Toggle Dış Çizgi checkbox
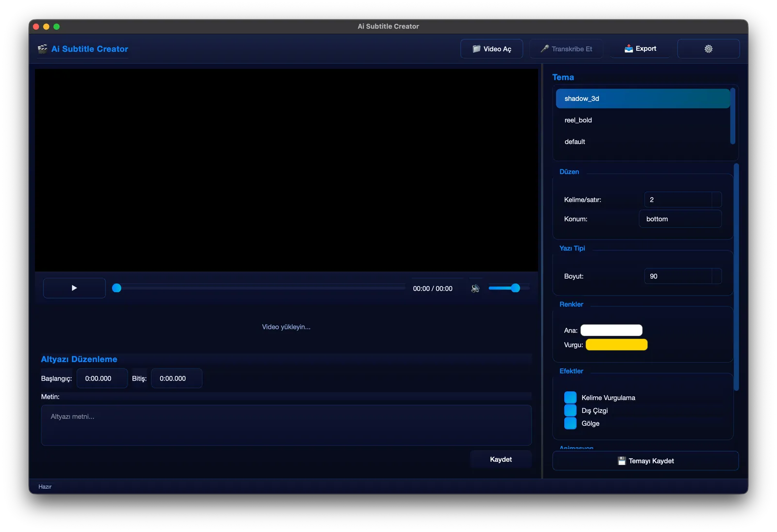This screenshot has width=777, height=532. [570, 411]
